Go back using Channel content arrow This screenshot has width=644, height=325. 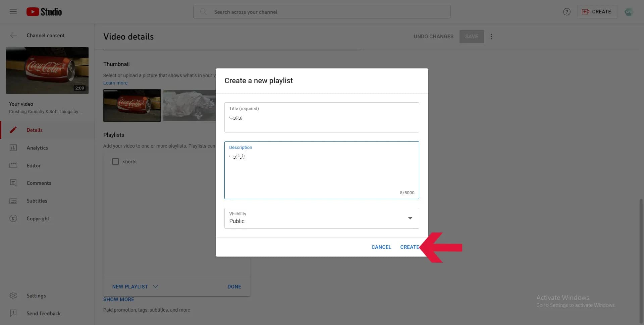coord(13,35)
